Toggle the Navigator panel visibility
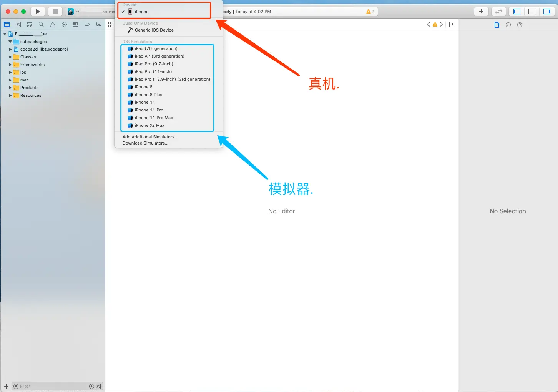This screenshot has width=558, height=392. coord(517,12)
